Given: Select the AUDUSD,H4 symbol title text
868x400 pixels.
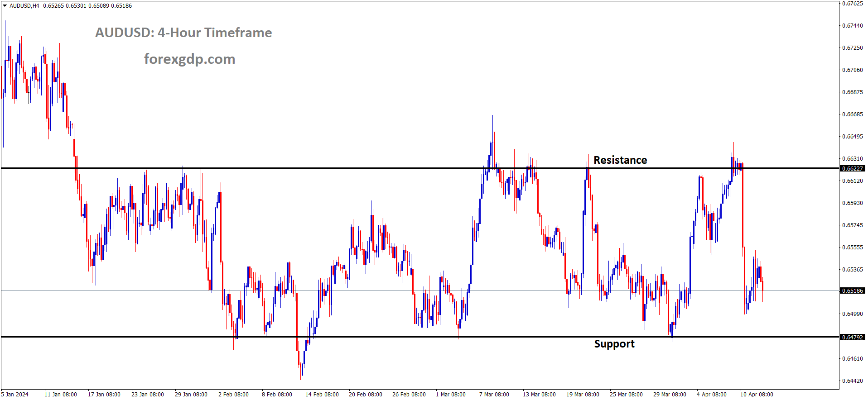Looking at the screenshot, I should click(24, 6).
